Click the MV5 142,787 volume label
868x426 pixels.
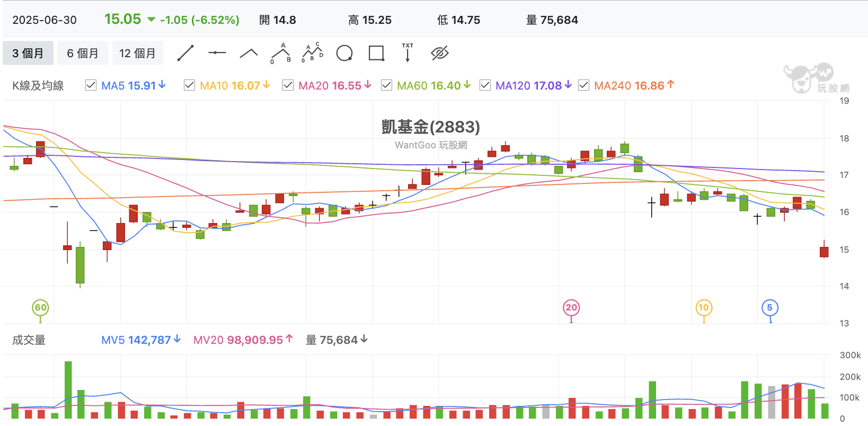141,340
